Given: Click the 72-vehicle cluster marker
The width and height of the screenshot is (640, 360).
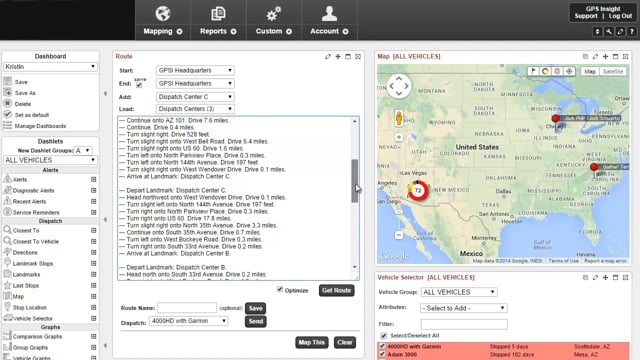Looking at the screenshot, I should (x=418, y=191).
